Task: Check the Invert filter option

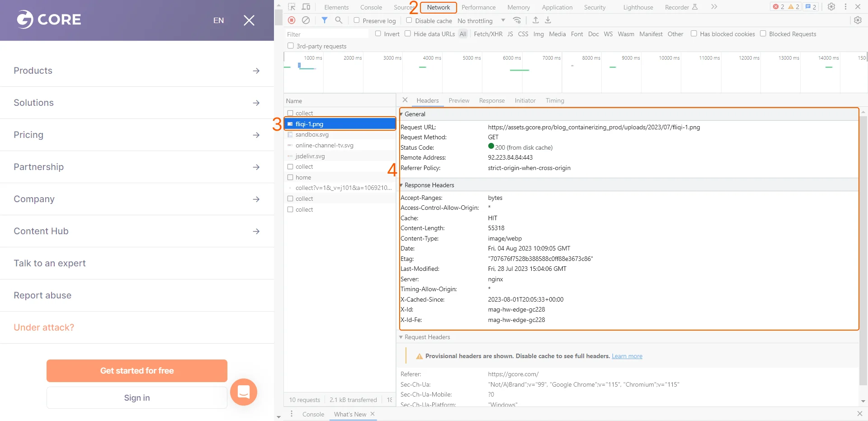Action: (x=378, y=33)
